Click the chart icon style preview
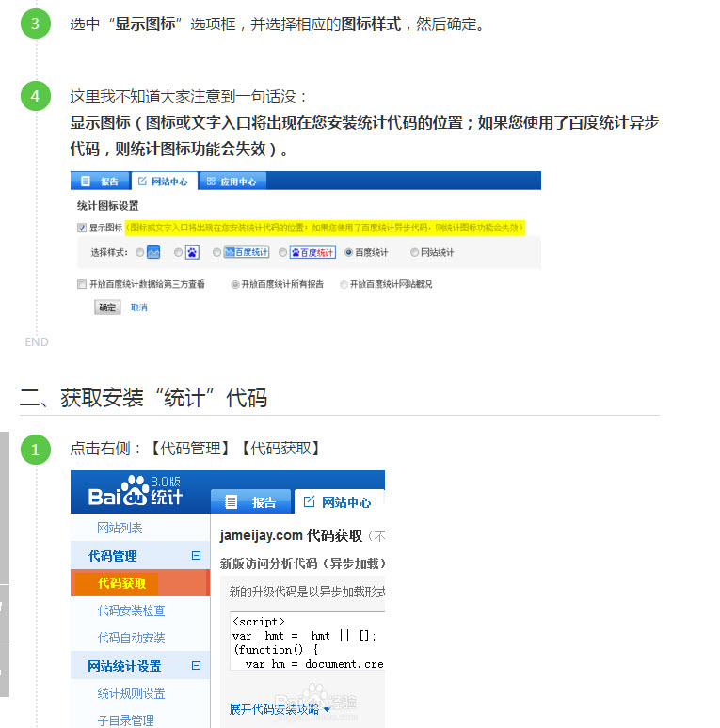Image resolution: width=720 pixels, height=728 pixels. click(x=153, y=252)
